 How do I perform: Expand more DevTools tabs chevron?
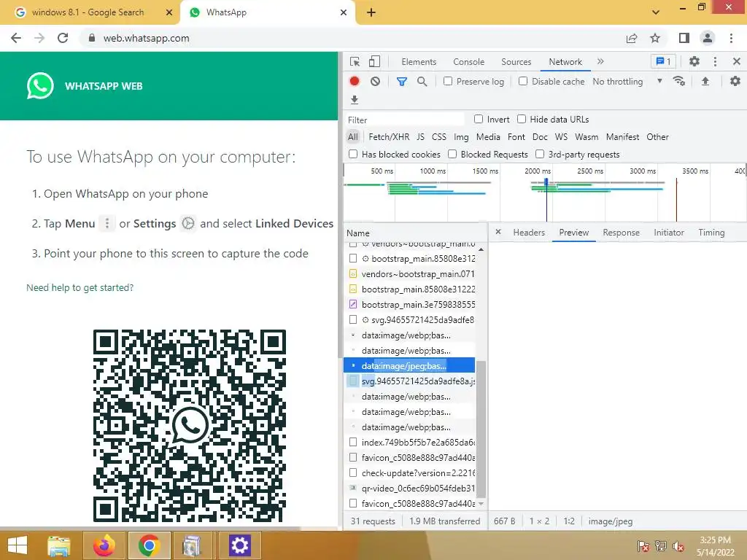600,61
